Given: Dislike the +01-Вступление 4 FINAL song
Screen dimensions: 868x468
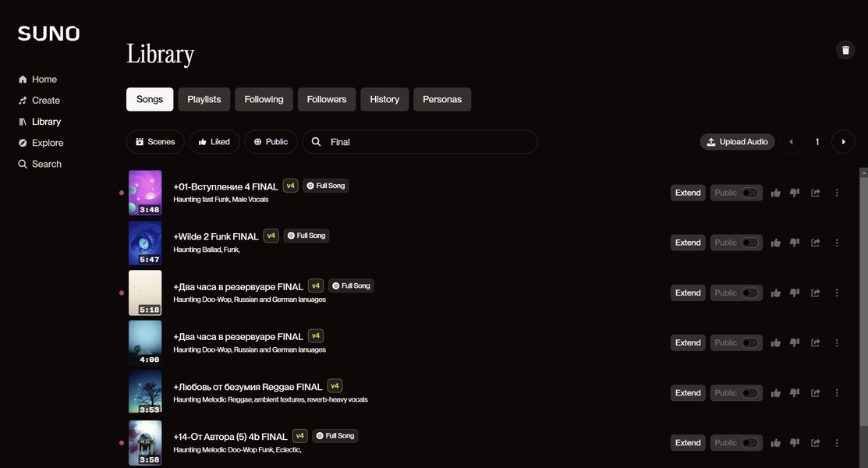Looking at the screenshot, I should coord(795,193).
